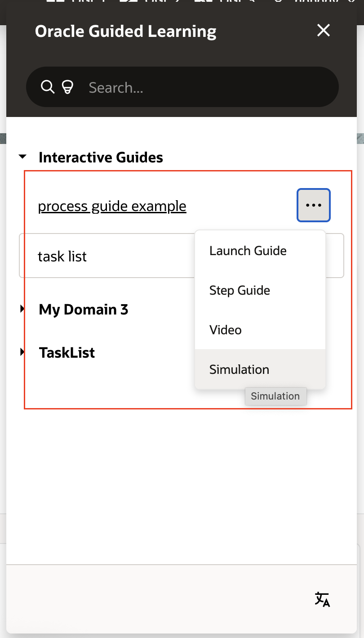Click the Interactive Guides heading text
The image size is (364, 638).
(x=101, y=157)
